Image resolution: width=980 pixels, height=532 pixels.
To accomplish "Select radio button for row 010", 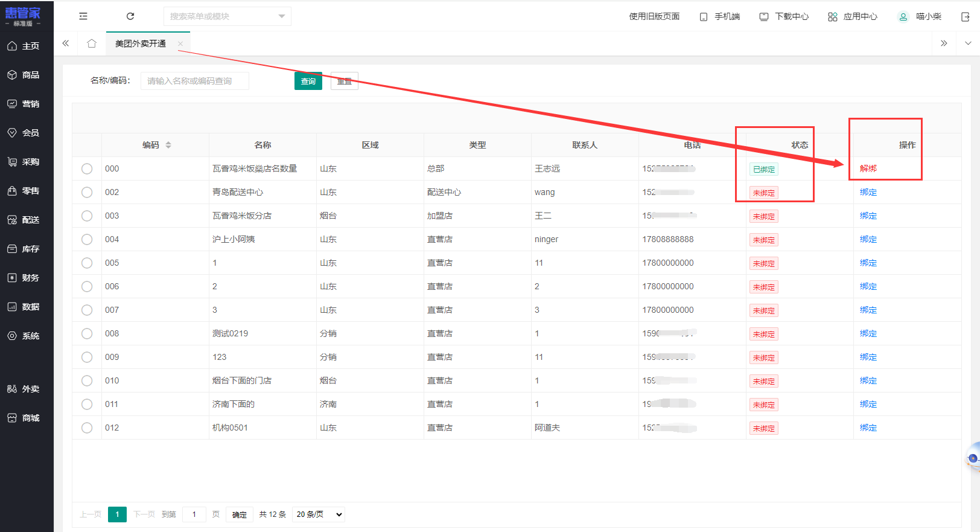I will pyautogui.click(x=87, y=380).
